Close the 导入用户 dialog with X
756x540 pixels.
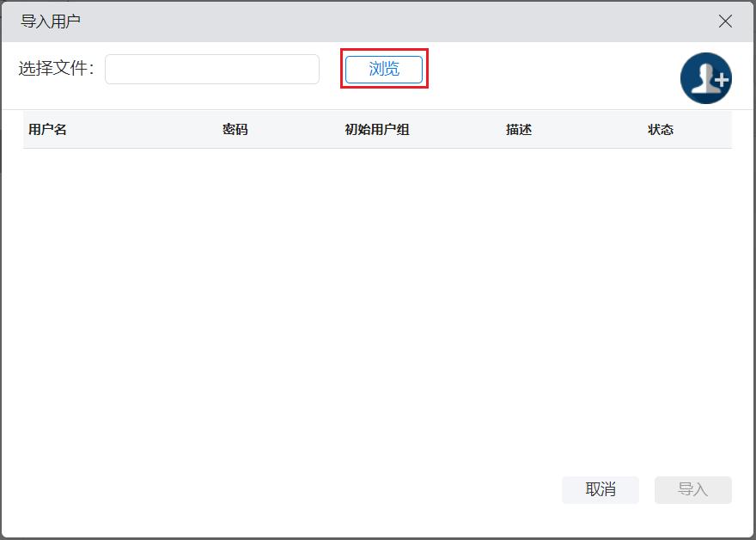725,21
